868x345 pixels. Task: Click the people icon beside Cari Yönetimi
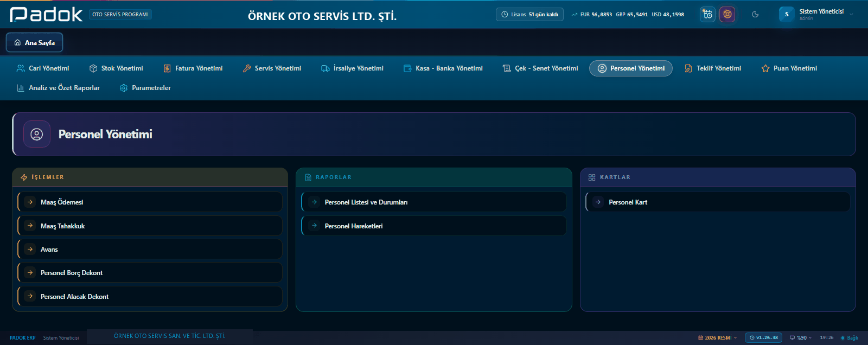[x=21, y=68]
